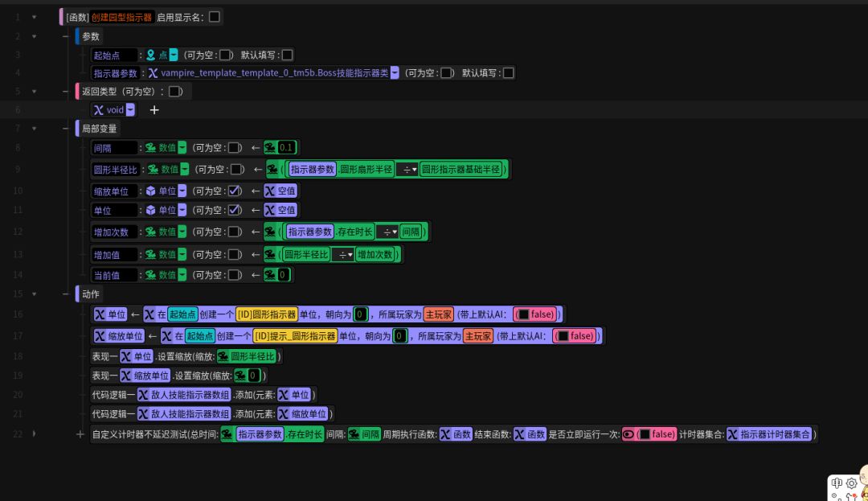
Task: Toggle 可为空 checkbox on 起始点 row
Action: [x=225, y=55]
